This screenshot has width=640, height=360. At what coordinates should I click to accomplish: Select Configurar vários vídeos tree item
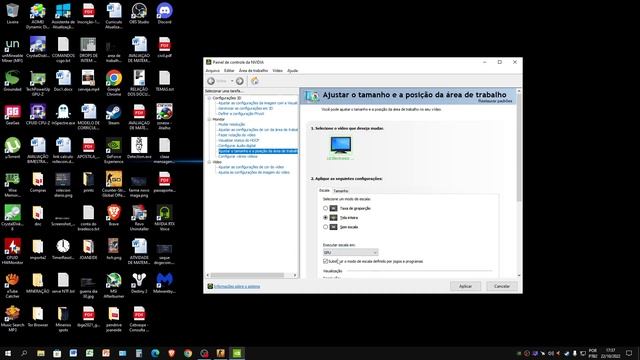coord(238,156)
